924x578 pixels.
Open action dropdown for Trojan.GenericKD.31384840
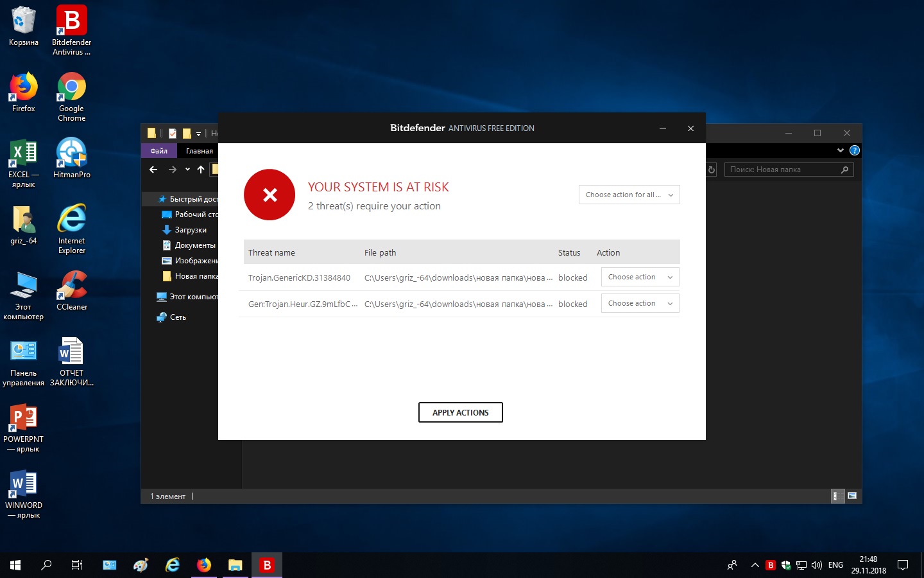[x=640, y=277]
